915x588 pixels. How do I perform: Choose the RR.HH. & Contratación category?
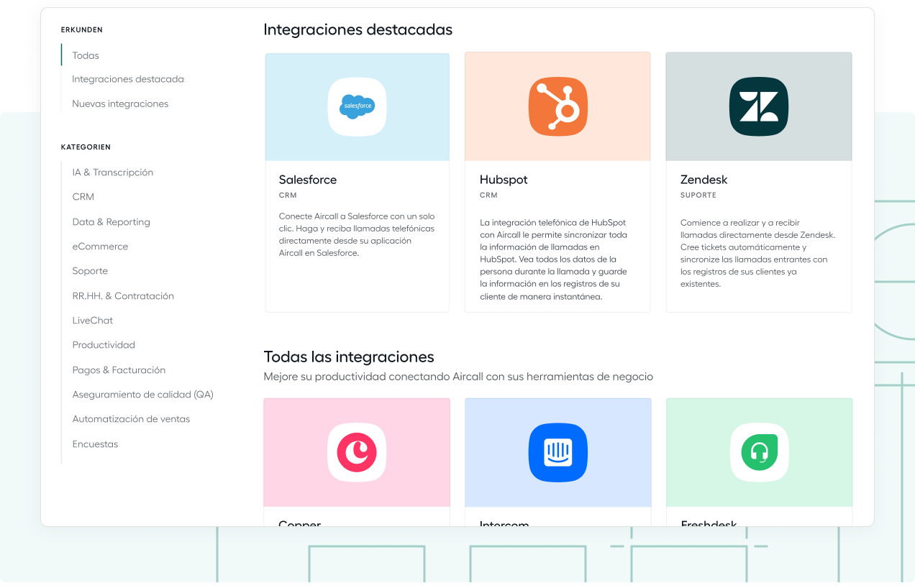point(123,296)
